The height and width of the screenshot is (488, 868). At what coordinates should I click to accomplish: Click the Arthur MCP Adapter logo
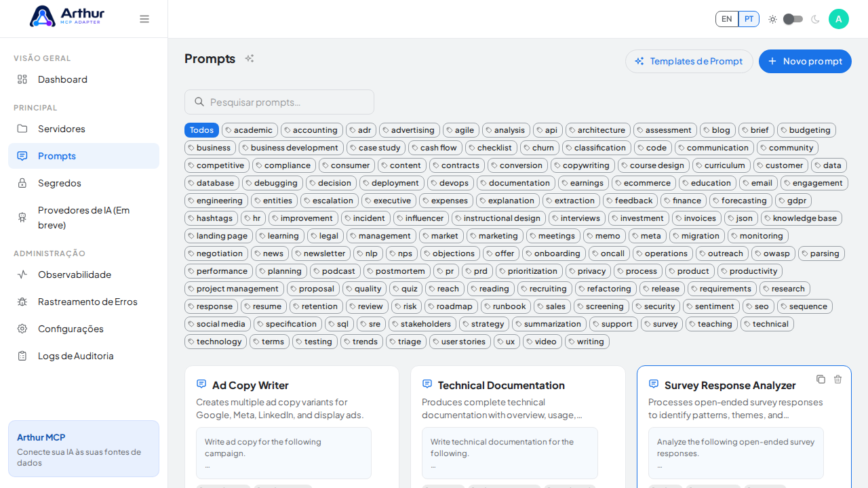67,16
